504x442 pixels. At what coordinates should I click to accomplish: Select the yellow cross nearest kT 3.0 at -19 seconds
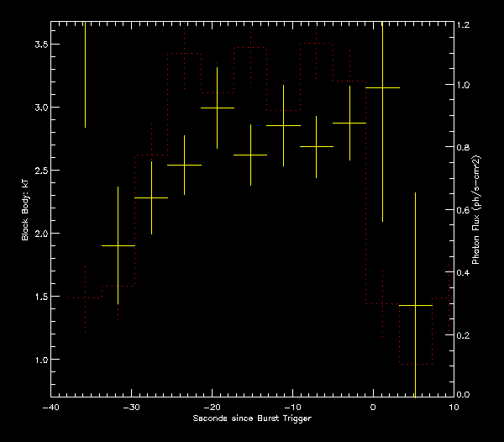pyautogui.click(x=218, y=108)
